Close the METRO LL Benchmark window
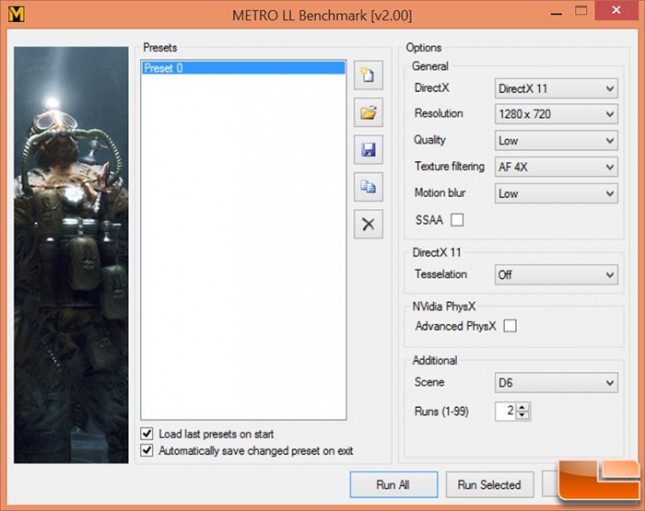 (616, 10)
